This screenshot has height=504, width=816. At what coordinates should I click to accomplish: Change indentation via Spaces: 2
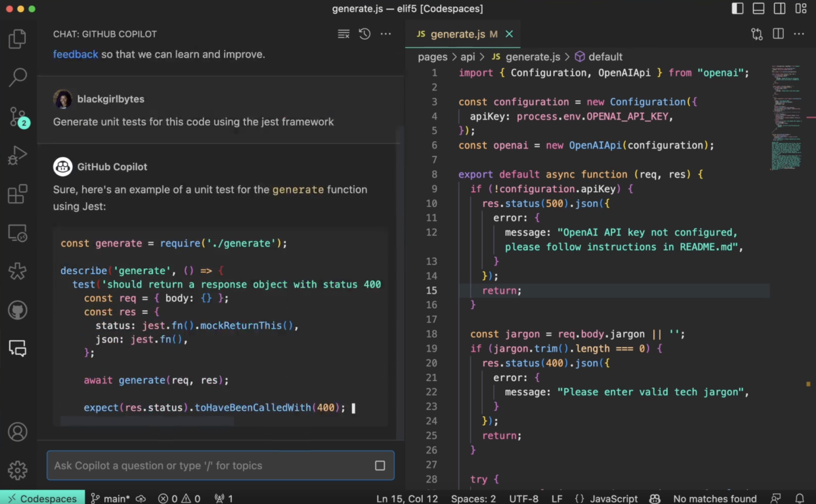pyautogui.click(x=473, y=498)
